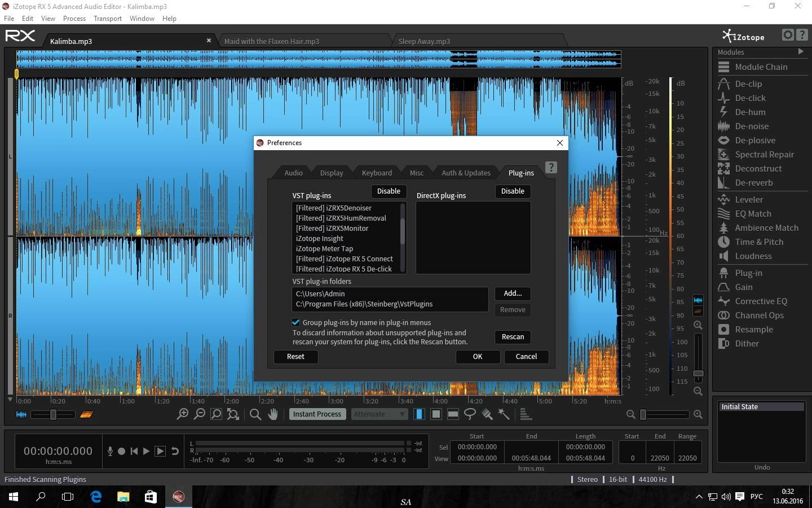Click the zoom-to-selection icon in toolbar
This screenshot has height=508, width=812.
(x=216, y=414)
